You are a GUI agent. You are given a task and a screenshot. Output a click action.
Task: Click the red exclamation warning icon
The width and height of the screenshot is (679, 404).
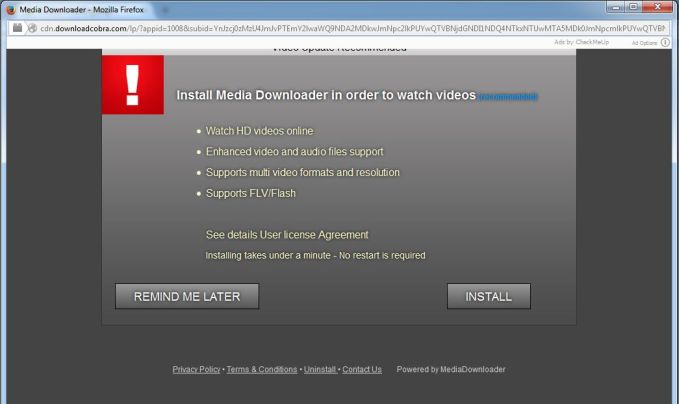(x=133, y=85)
